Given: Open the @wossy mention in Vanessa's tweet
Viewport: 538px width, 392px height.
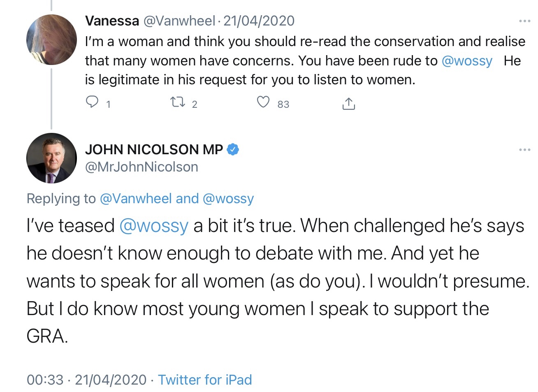Looking at the screenshot, I should pyautogui.click(x=467, y=61).
